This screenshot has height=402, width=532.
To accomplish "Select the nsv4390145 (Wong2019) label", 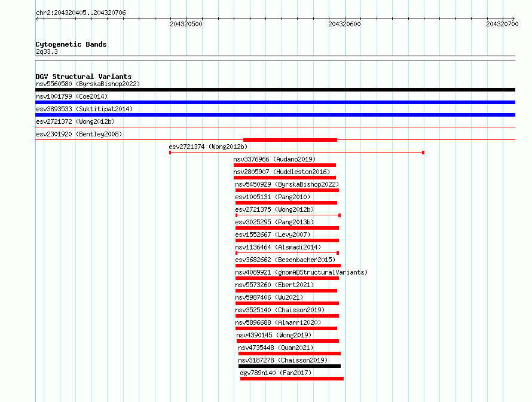I will click(x=274, y=335).
